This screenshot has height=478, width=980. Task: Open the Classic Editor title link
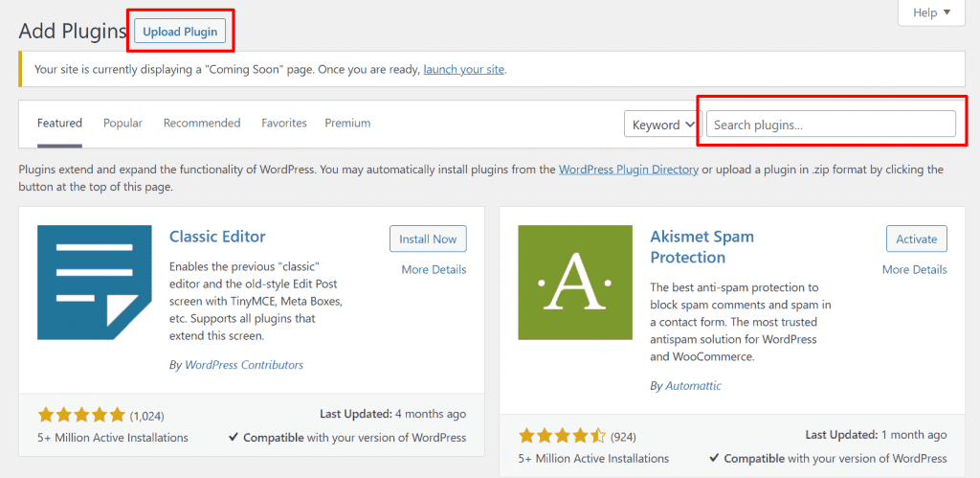[217, 237]
